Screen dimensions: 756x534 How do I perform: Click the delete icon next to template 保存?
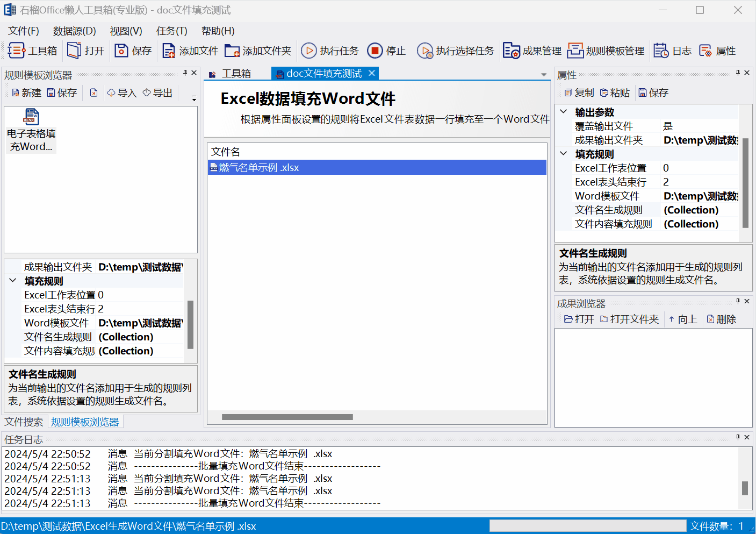click(93, 92)
